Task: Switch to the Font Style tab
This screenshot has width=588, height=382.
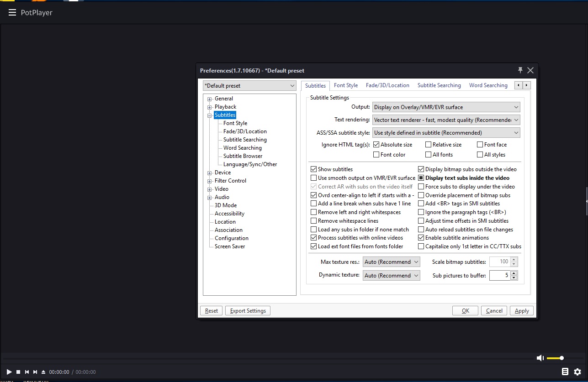Action: click(346, 85)
